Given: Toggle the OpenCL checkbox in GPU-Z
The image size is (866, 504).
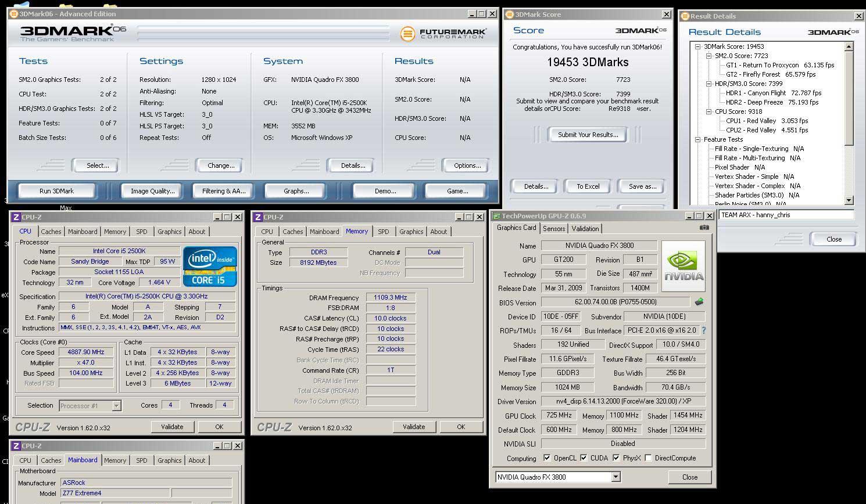Looking at the screenshot, I should pos(546,458).
